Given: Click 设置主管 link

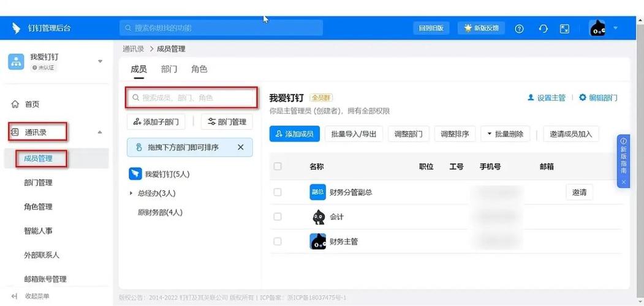Looking at the screenshot, I should 546,98.
